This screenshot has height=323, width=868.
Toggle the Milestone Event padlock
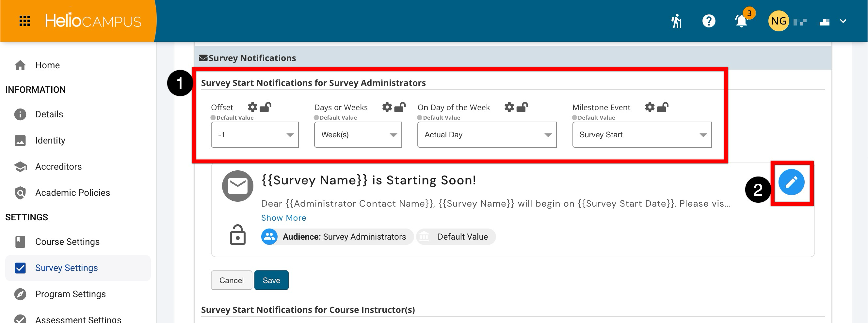point(663,107)
